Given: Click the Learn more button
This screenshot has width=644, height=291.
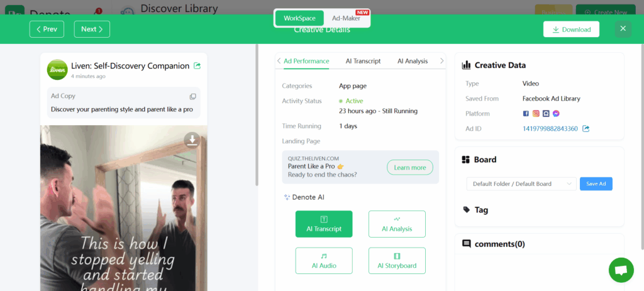Looking at the screenshot, I should (409, 167).
